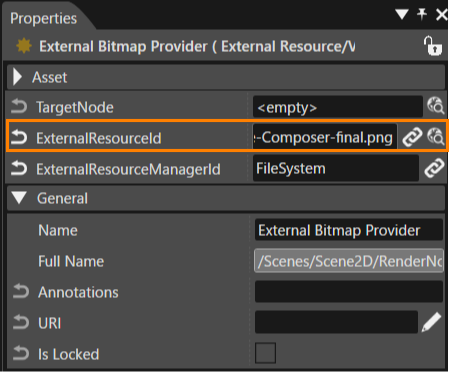449x372 pixels.
Task: Click the Name field containing External Bitmap Provider
Action: click(x=349, y=230)
